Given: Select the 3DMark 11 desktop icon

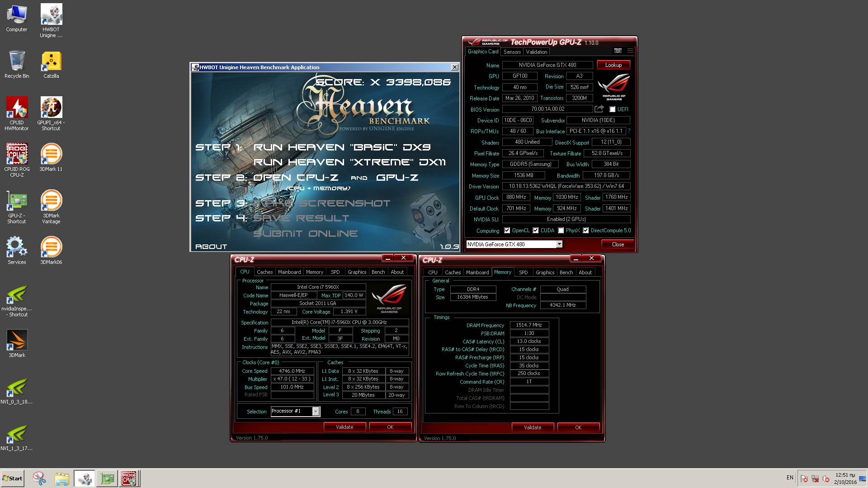Looking at the screenshot, I should (51, 157).
